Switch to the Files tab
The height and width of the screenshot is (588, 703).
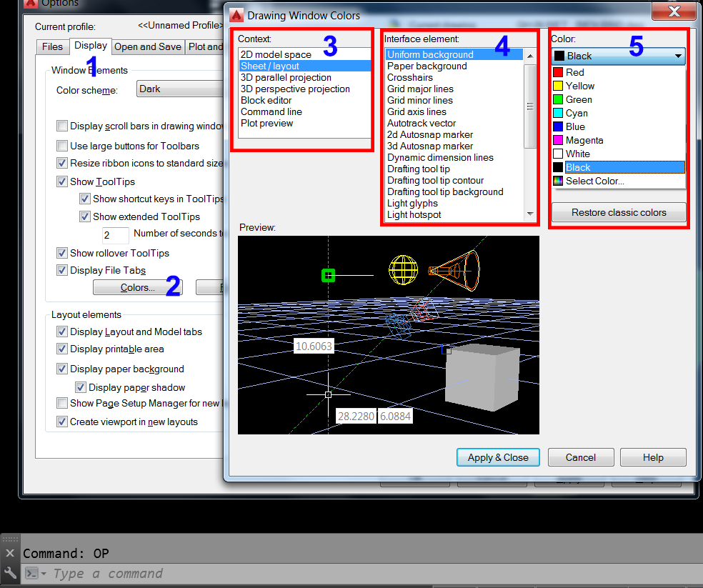(51, 46)
